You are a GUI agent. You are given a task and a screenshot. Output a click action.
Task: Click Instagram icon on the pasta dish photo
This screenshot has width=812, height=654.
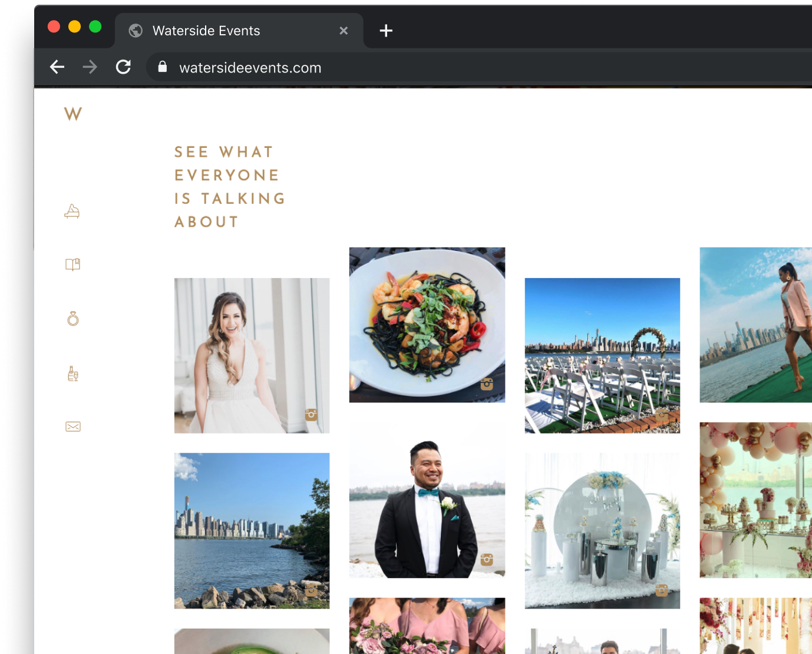[x=487, y=384]
